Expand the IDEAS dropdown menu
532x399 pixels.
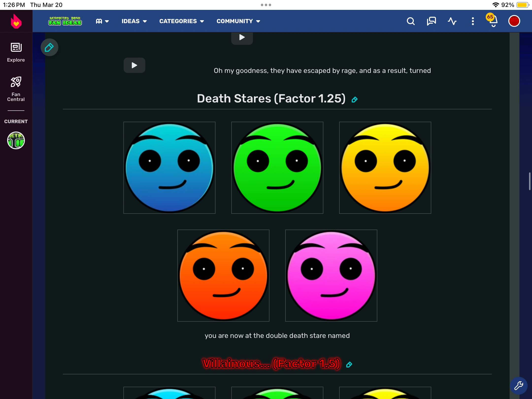pos(134,21)
